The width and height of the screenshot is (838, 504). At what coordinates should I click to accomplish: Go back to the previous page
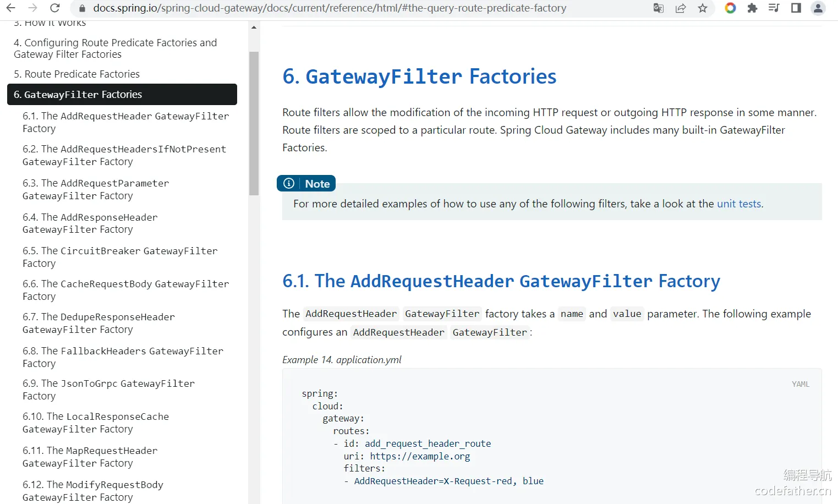(11, 8)
